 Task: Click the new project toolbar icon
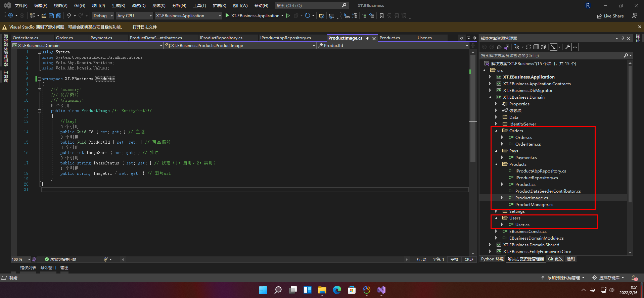coord(33,16)
